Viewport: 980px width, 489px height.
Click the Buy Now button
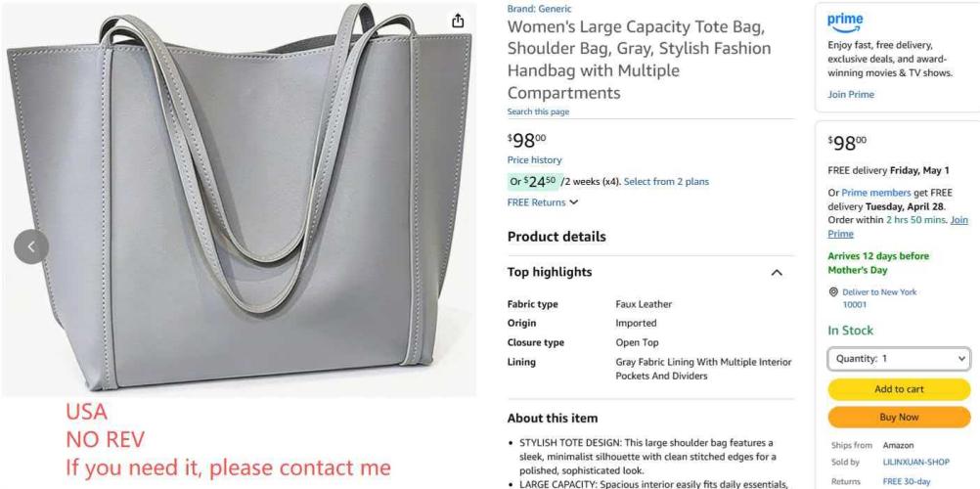(x=899, y=417)
